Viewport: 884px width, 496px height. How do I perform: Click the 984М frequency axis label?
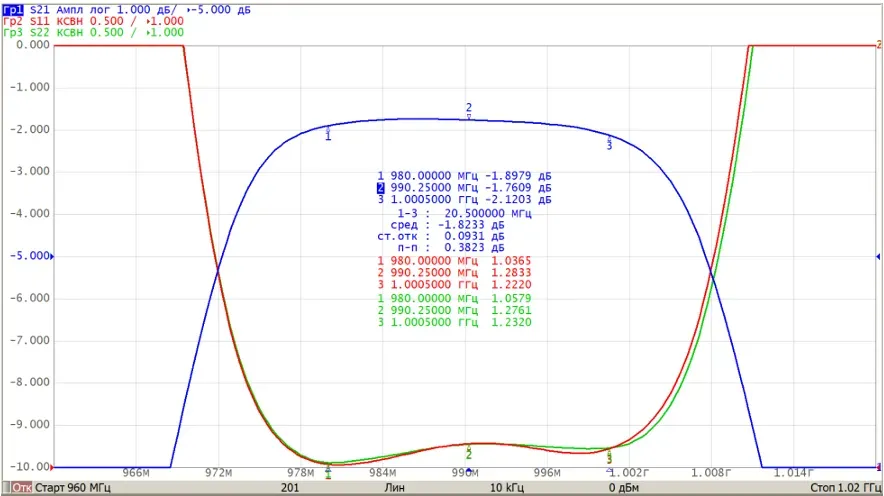(x=382, y=473)
